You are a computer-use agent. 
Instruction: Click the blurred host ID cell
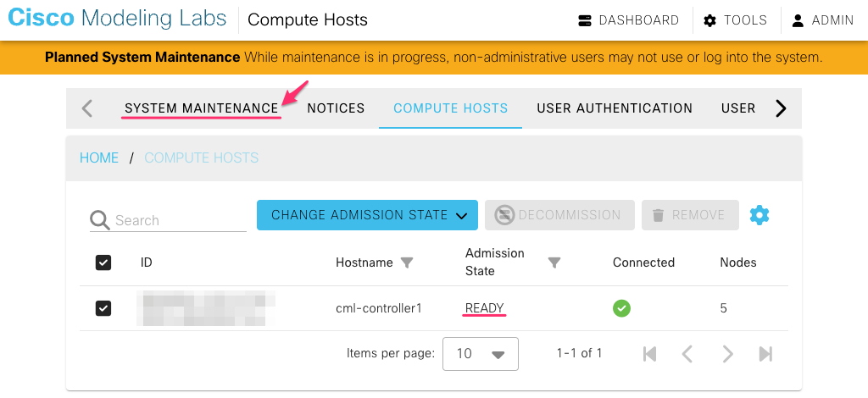click(205, 308)
